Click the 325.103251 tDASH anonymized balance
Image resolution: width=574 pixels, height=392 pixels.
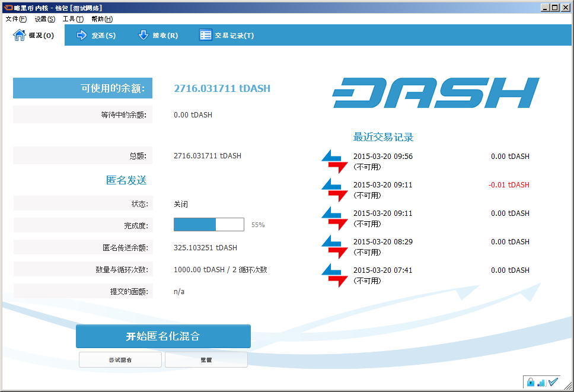click(x=205, y=248)
